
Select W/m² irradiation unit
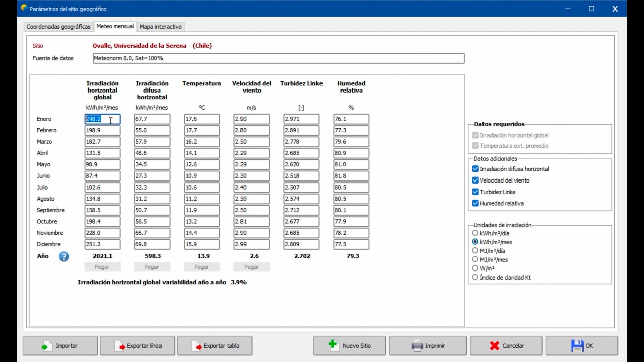point(475,268)
